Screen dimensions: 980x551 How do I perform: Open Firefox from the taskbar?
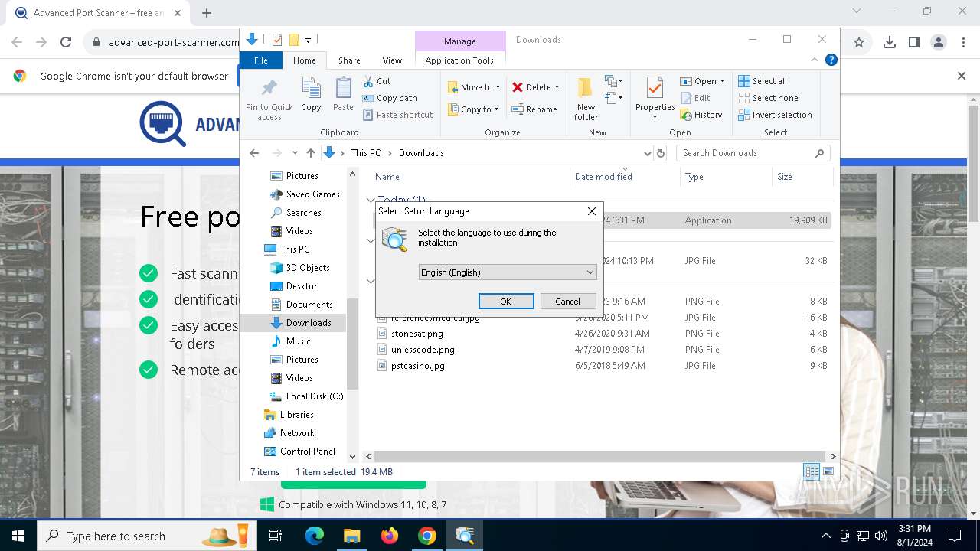390,536
